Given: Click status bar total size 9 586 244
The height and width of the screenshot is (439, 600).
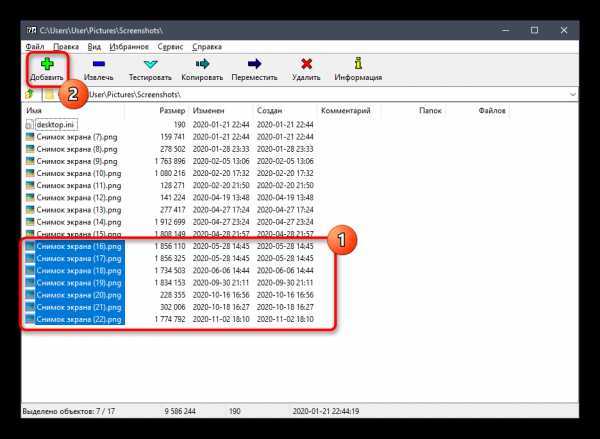Looking at the screenshot, I should pyautogui.click(x=180, y=411).
